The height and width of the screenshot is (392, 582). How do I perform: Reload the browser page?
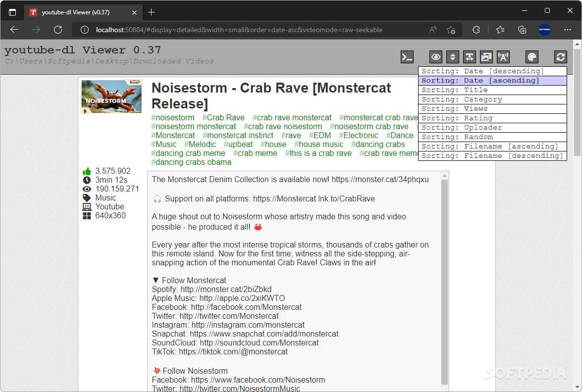click(58, 30)
